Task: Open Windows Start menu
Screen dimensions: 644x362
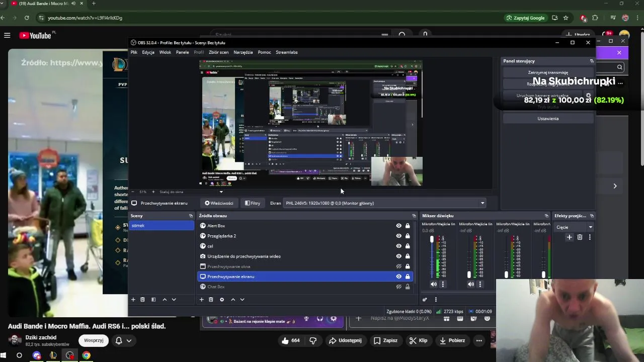Action: [x=3, y=355]
